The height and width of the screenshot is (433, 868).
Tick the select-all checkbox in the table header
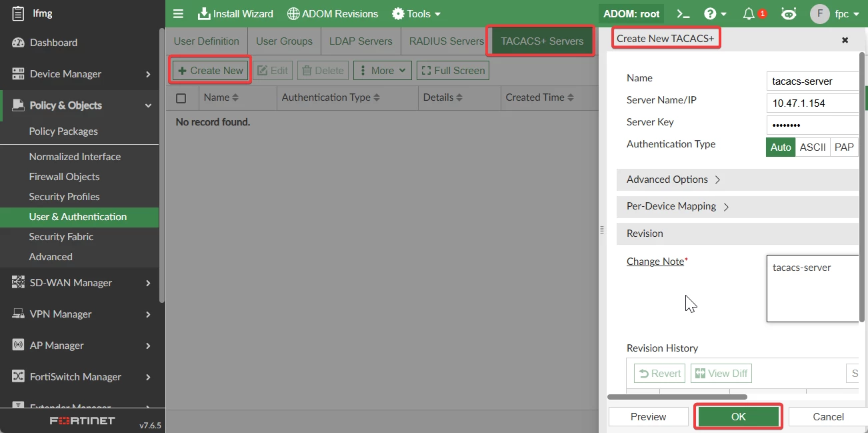(181, 98)
